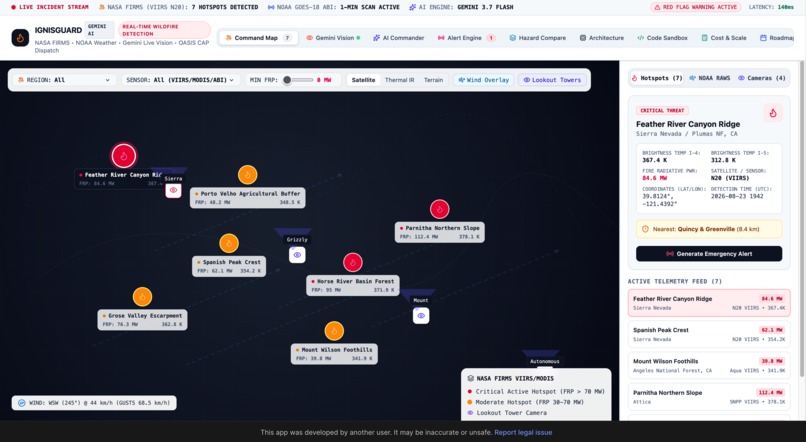
Task: Click the Red Flag Warning Active badge
Action: click(695, 7)
